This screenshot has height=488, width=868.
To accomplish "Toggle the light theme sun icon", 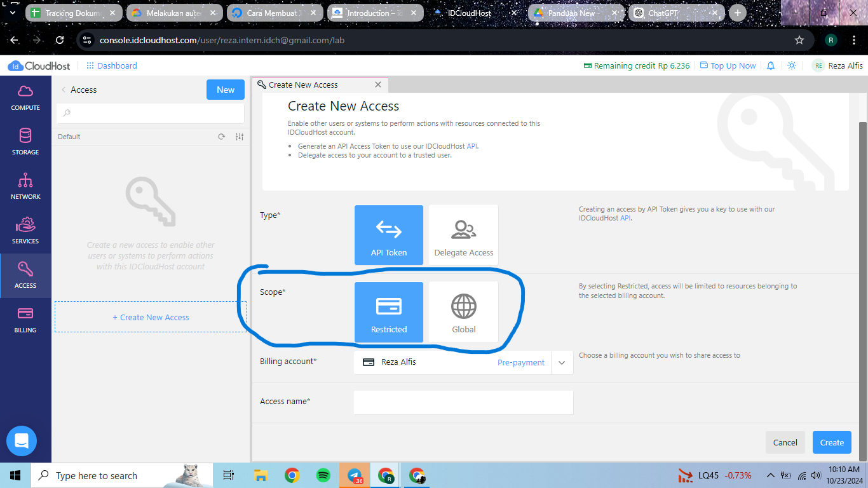I will pyautogui.click(x=791, y=65).
